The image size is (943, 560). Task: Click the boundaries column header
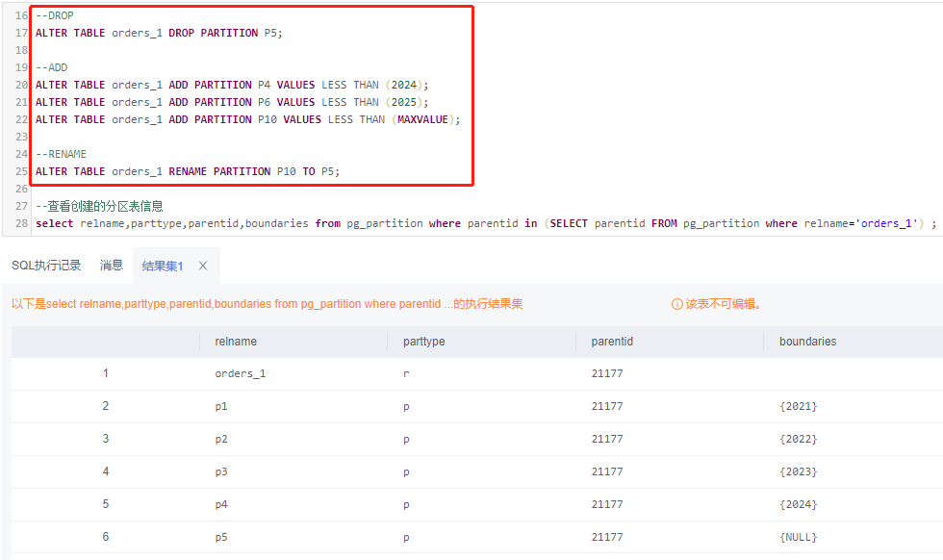tap(807, 342)
